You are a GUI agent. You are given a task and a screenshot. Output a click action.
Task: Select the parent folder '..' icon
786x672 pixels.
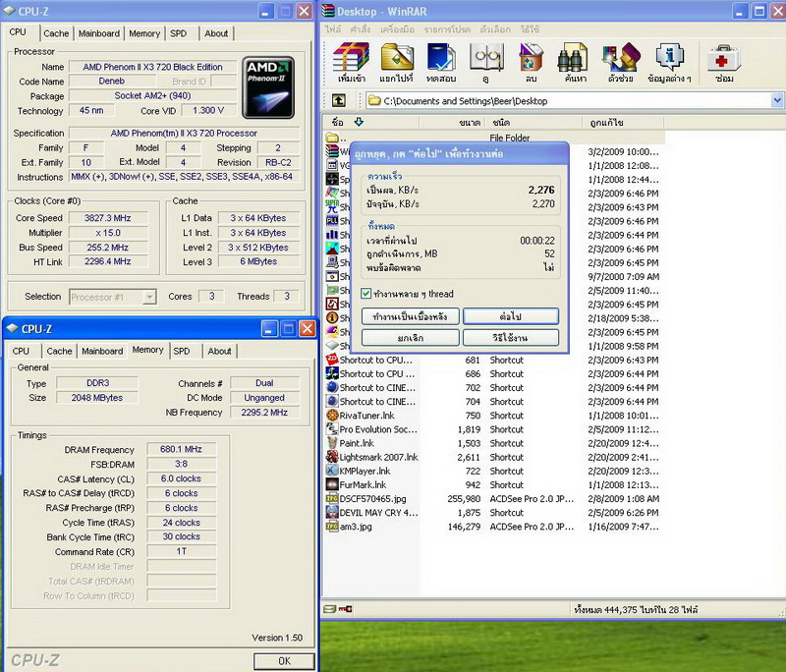332,138
